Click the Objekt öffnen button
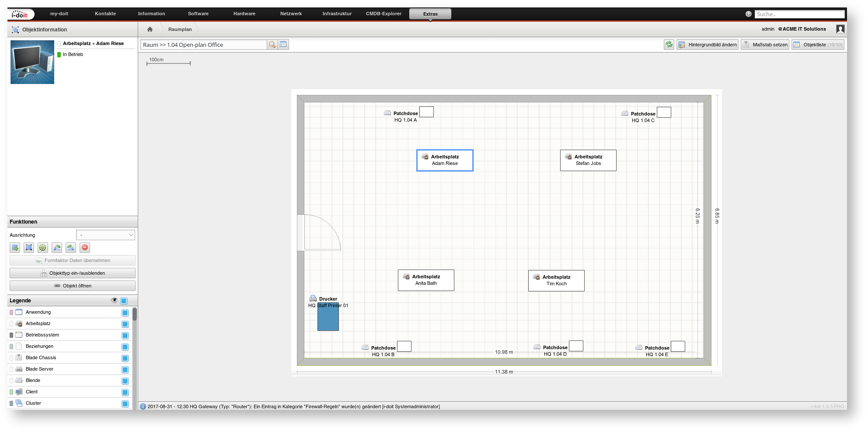 click(x=73, y=286)
